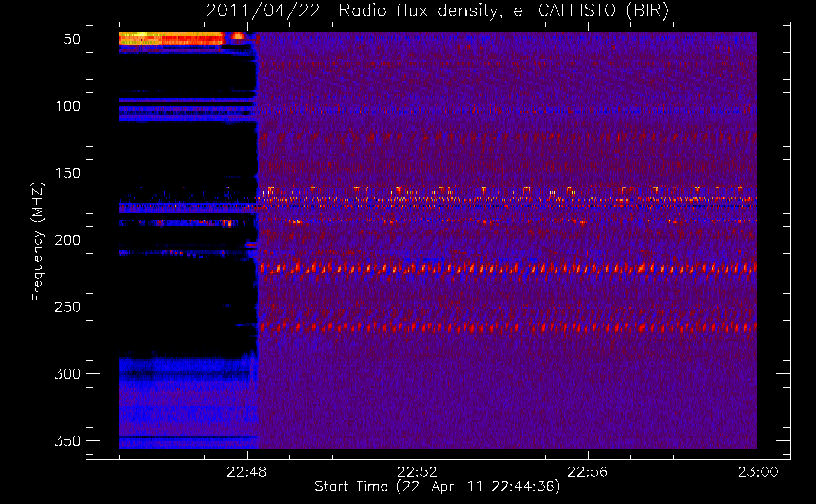
Task: Click the 200 frequency tick label
Action: coord(68,240)
